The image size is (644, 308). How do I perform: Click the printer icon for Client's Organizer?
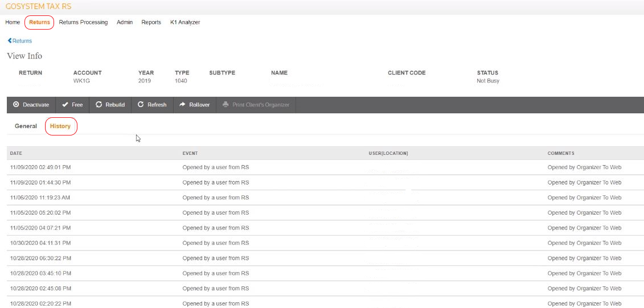click(225, 105)
